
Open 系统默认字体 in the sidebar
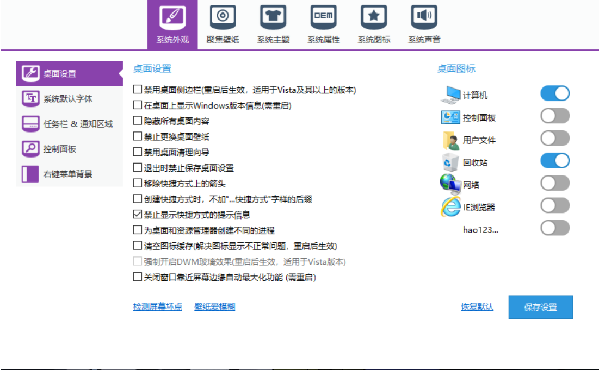pyautogui.click(x=70, y=99)
